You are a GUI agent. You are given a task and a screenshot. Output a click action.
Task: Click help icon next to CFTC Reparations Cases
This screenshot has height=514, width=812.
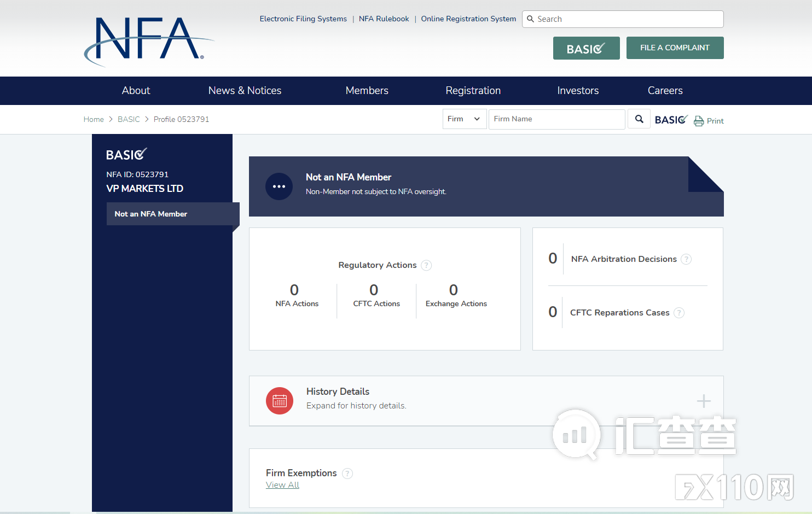(x=679, y=313)
